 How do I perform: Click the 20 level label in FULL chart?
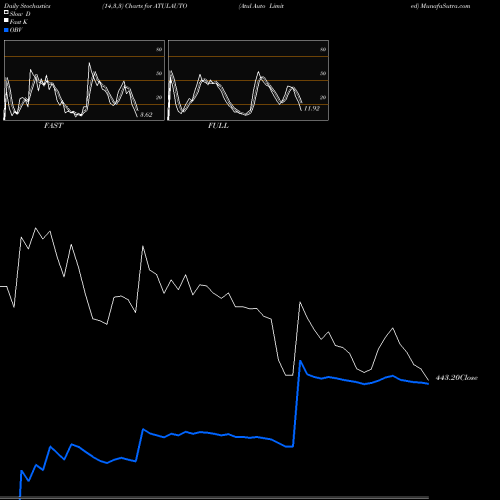click(323, 97)
